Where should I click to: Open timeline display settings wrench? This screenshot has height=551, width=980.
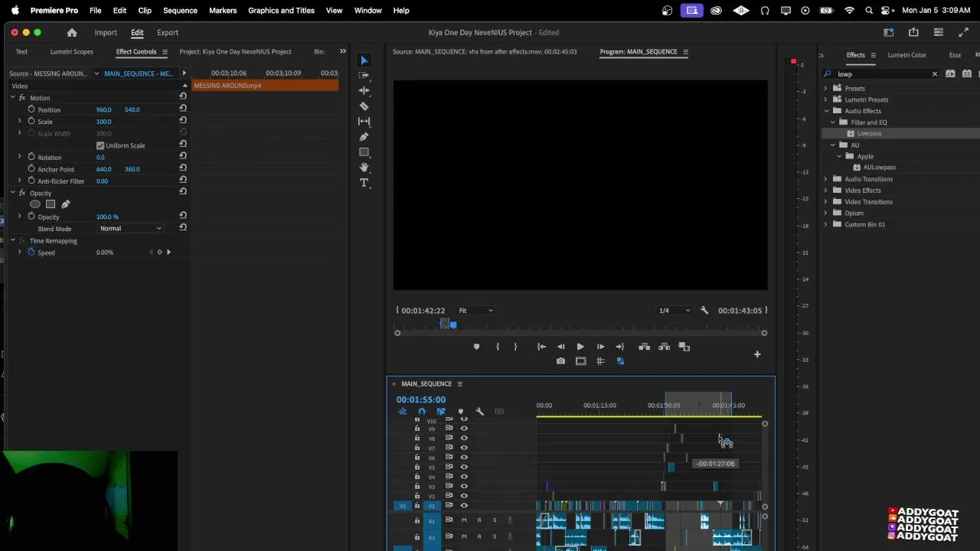(x=479, y=412)
